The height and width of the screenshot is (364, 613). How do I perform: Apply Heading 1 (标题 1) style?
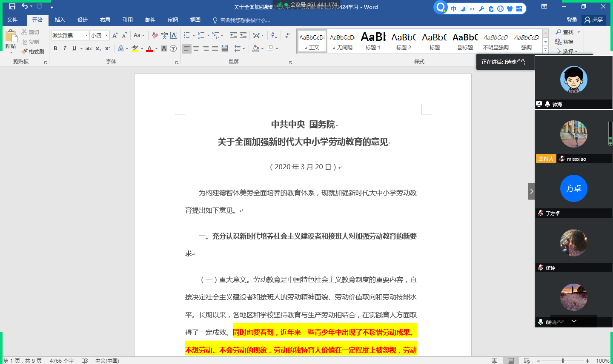click(373, 41)
